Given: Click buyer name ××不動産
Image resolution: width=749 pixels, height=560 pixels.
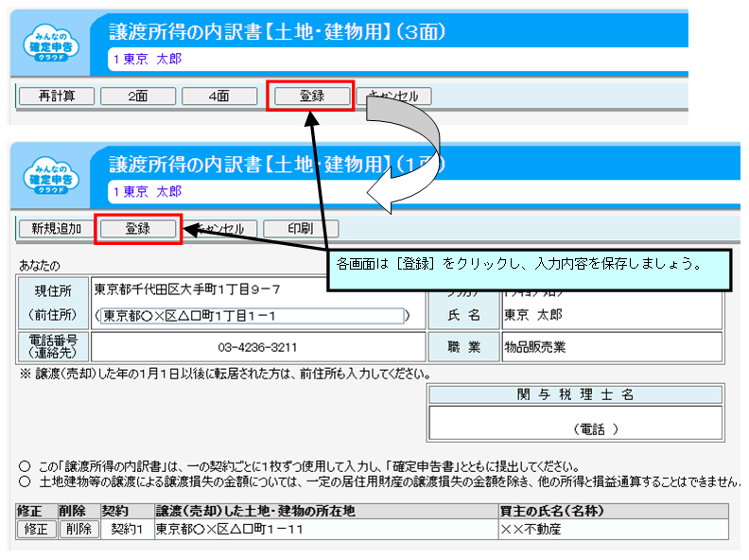Looking at the screenshot, I should pyautogui.click(x=531, y=530).
